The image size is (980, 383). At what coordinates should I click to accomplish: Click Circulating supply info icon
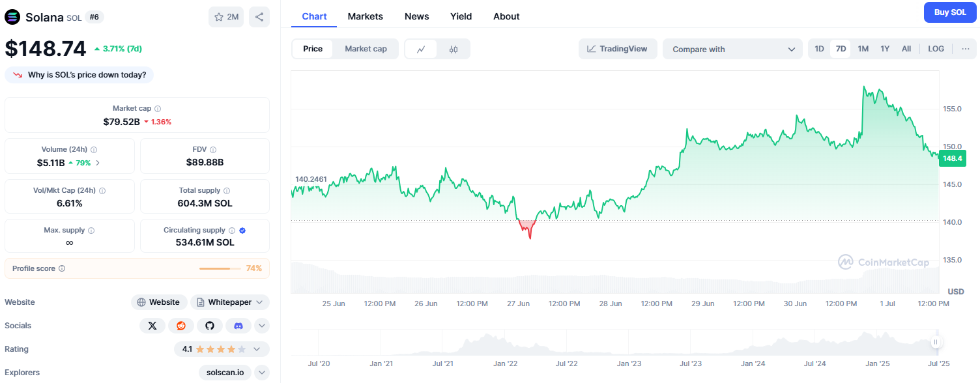[231, 231]
